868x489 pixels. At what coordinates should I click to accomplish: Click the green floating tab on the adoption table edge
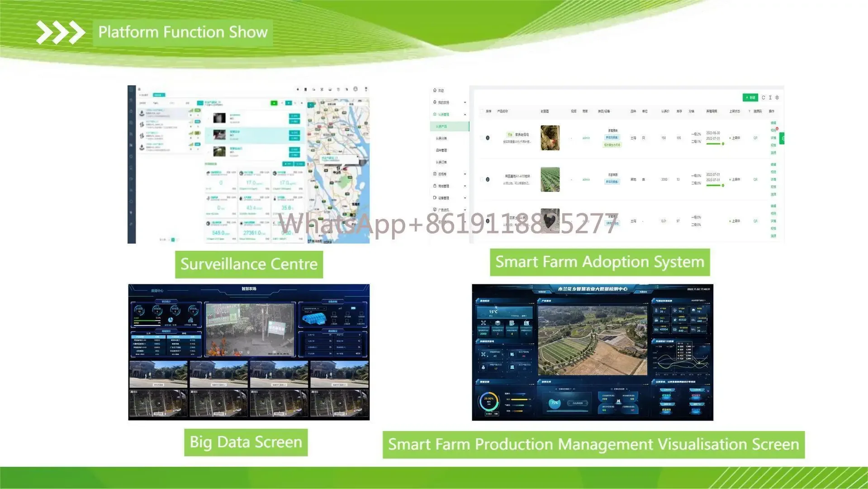coord(782,138)
